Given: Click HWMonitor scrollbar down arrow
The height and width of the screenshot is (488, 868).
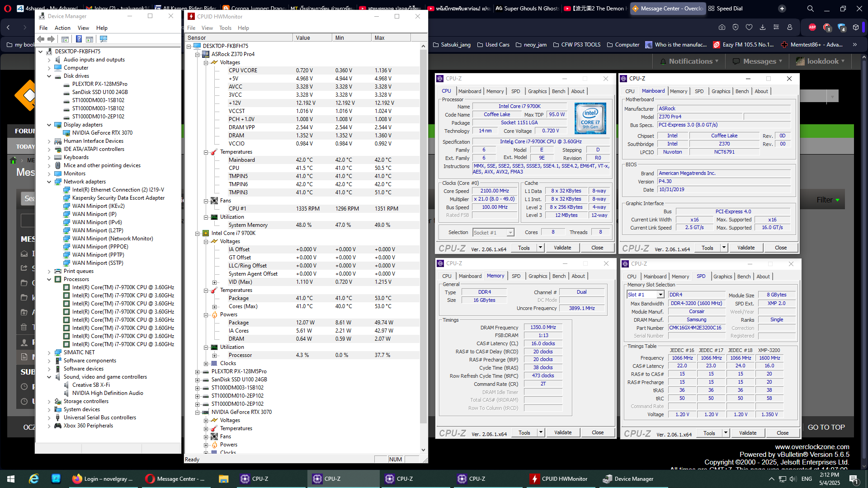Looking at the screenshot, I should (423, 450).
